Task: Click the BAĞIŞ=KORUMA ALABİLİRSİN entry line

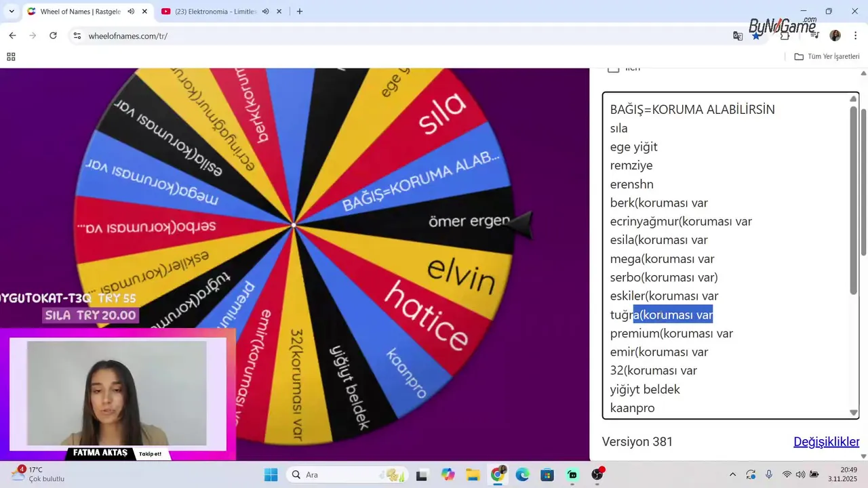Action: click(x=692, y=110)
